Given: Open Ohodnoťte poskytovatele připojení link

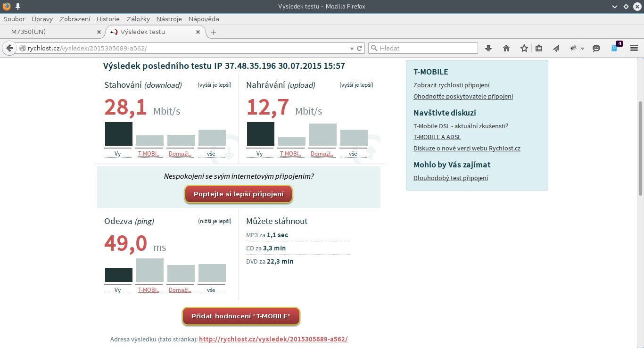Looking at the screenshot, I should (463, 97).
